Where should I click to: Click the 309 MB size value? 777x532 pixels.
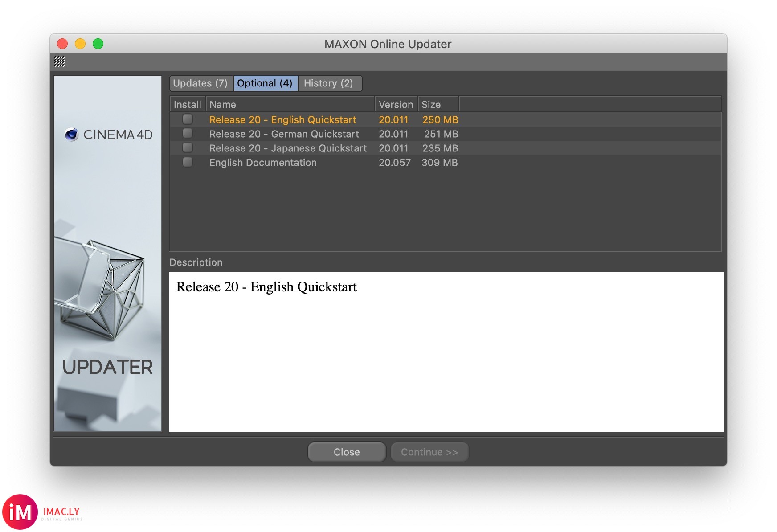[440, 163]
